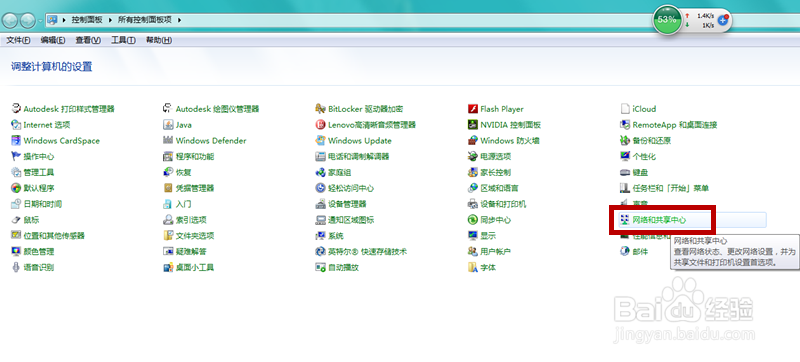Click the Windows 防火墙 icon
The height and width of the screenshot is (362, 800).
click(472, 140)
